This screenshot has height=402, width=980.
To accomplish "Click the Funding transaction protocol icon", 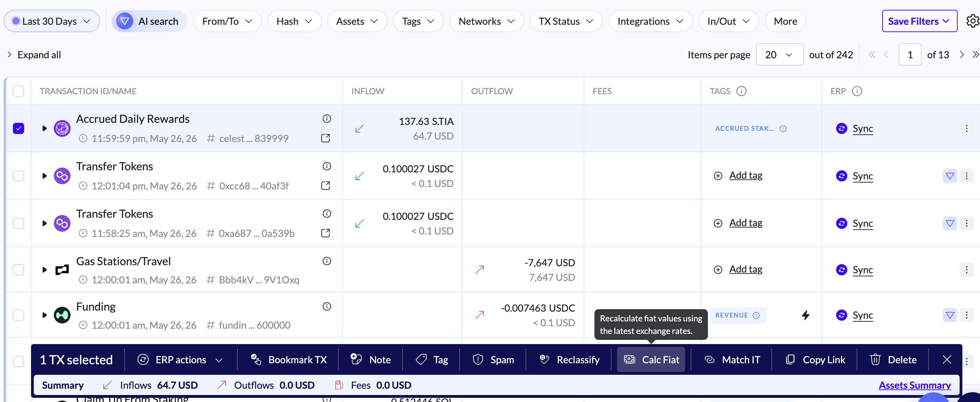I will click(x=62, y=315).
